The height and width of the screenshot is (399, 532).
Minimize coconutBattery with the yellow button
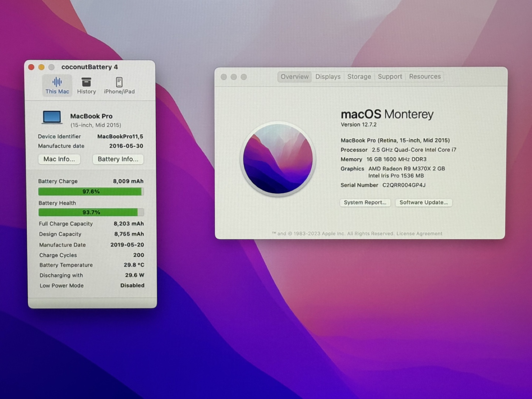(x=41, y=67)
